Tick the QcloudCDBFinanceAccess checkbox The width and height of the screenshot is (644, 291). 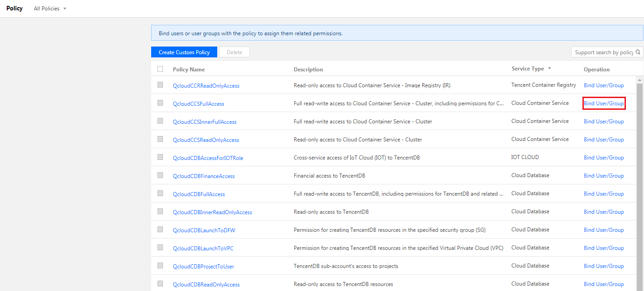[x=160, y=175]
